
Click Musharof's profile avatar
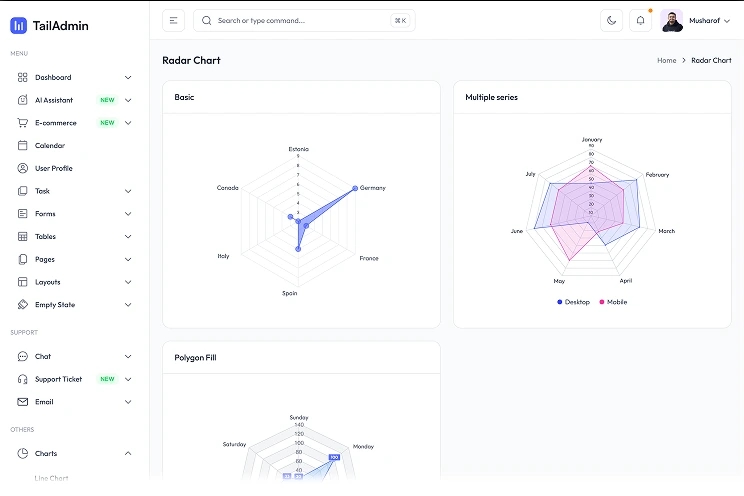671,20
